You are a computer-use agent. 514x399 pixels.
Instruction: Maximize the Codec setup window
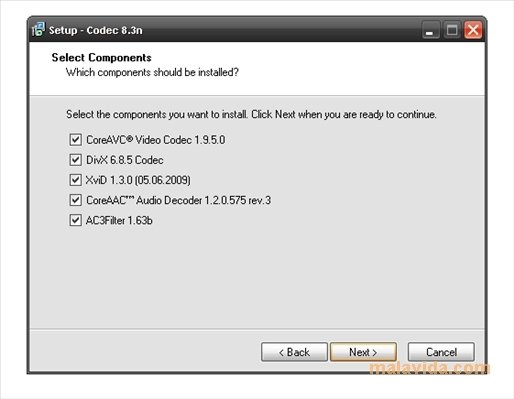(x=452, y=30)
